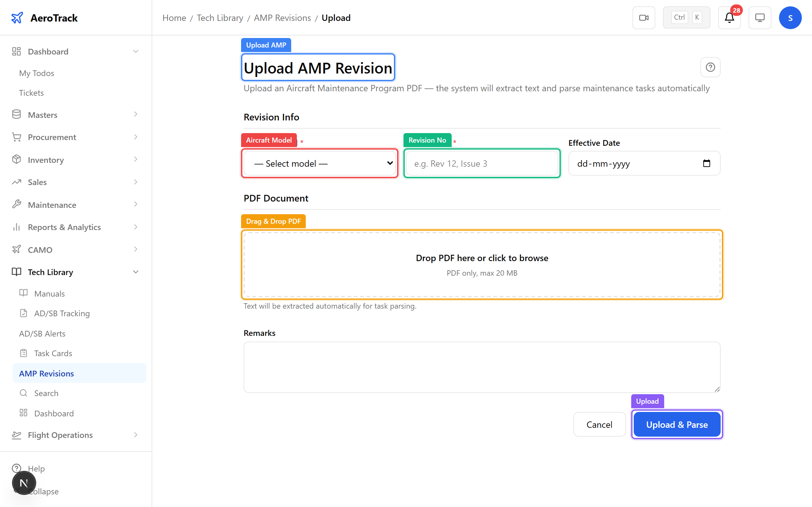Open the profile avatar menu

(x=790, y=17)
